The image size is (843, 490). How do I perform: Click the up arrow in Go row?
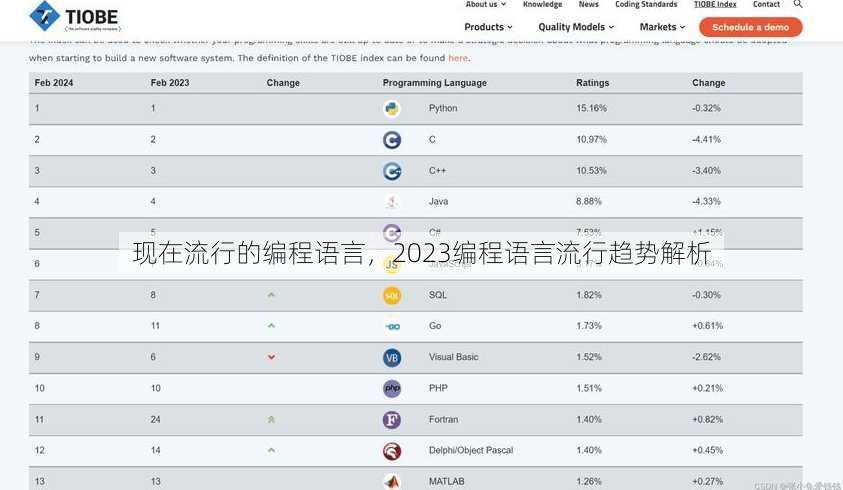tap(272, 325)
